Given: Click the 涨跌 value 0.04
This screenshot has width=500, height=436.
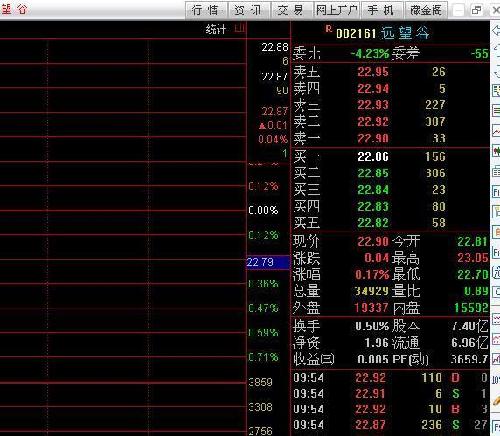Looking at the screenshot, I should coord(376,258).
